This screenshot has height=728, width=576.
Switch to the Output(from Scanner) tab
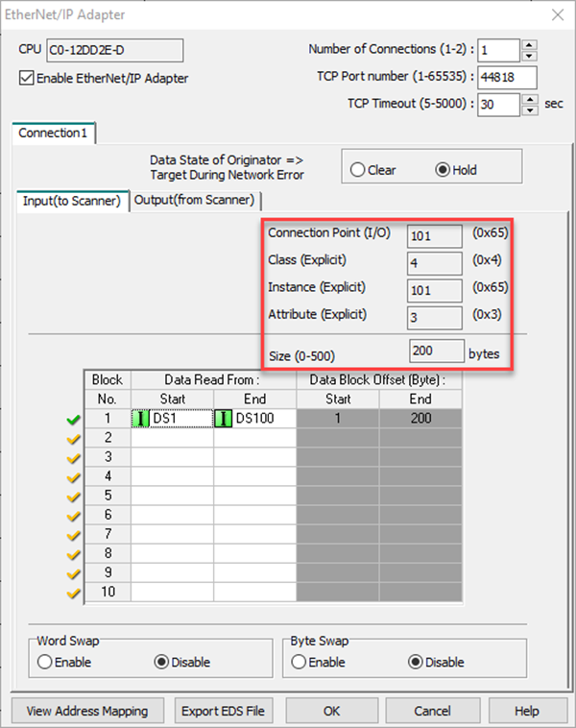coord(195,200)
